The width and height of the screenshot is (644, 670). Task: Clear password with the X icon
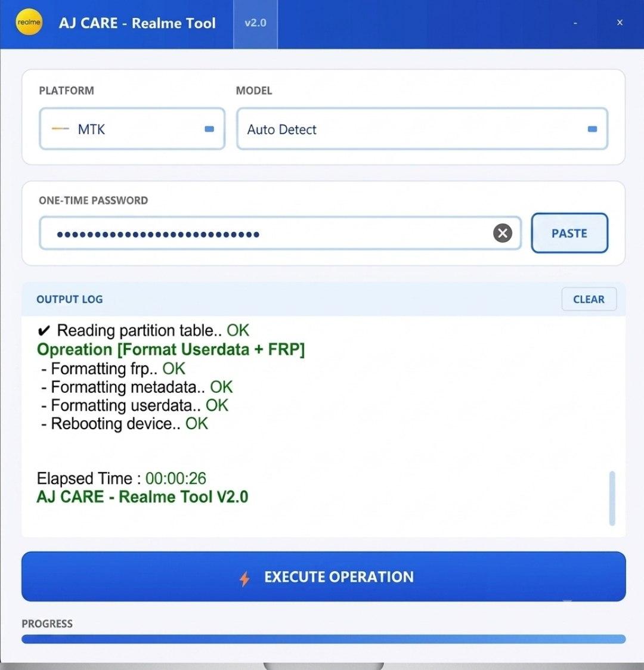click(503, 233)
